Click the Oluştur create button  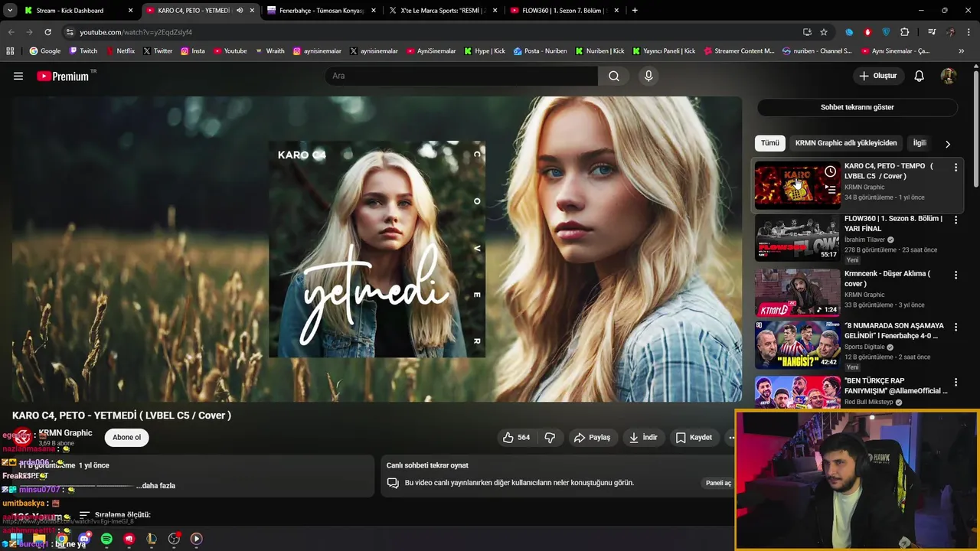click(x=877, y=76)
